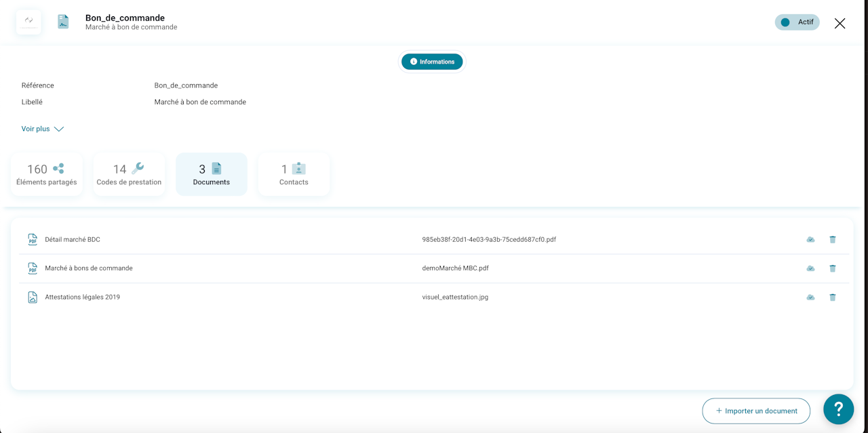The height and width of the screenshot is (433, 868).
Task: Click the PDF icon of Détail marché BDC
Action: click(x=33, y=239)
